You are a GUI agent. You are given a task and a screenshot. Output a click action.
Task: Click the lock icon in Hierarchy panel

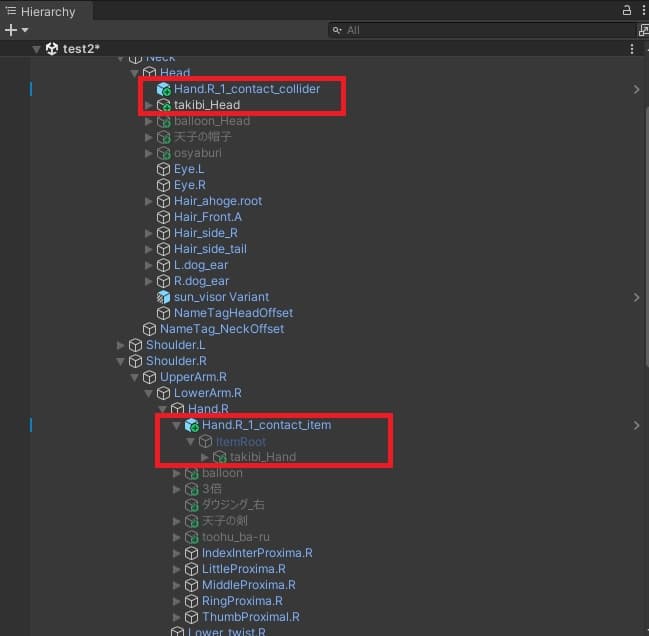(x=626, y=10)
